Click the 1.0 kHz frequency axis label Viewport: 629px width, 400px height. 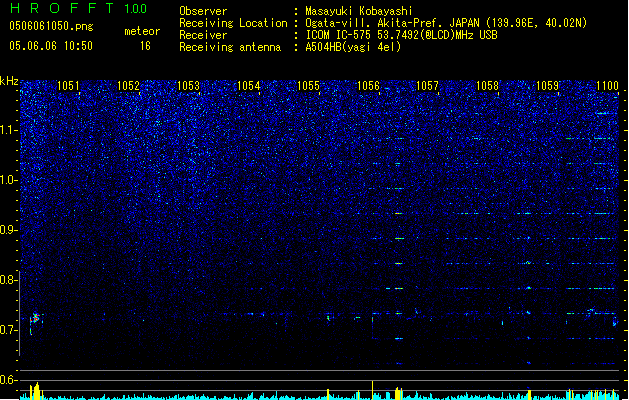[9, 180]
